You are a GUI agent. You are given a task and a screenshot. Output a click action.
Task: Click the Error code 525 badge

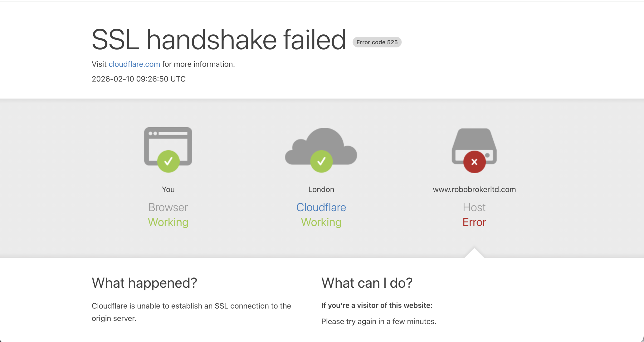click(377, 42)
